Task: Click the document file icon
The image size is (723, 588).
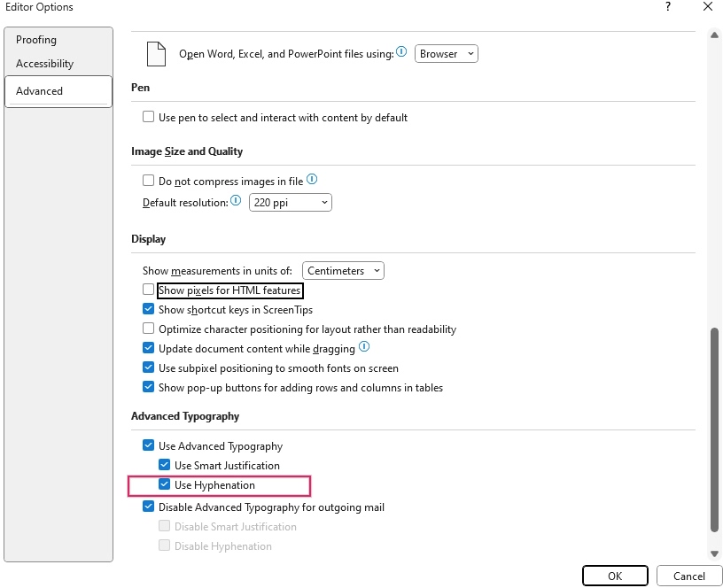Action: click(x=156, y=54)
